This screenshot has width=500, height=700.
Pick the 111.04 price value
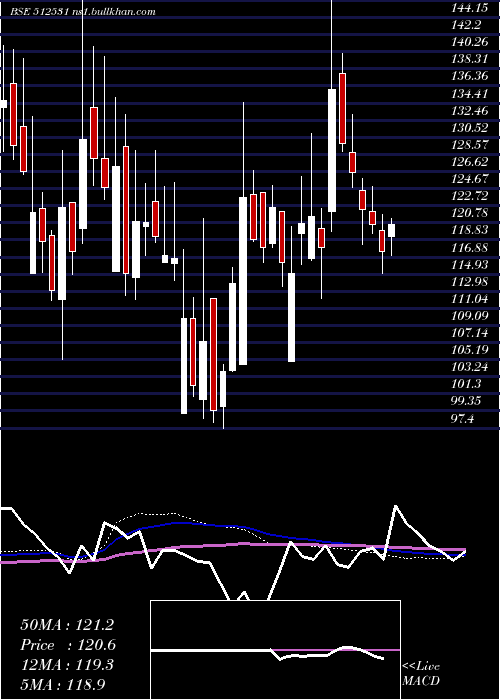click(x=468, y=299)
